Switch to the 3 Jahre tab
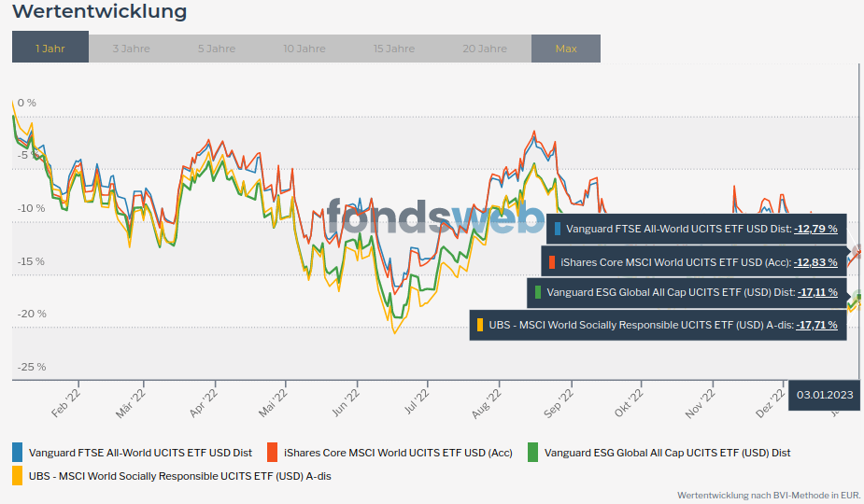864x504 pixels. [x=131, y=48]
